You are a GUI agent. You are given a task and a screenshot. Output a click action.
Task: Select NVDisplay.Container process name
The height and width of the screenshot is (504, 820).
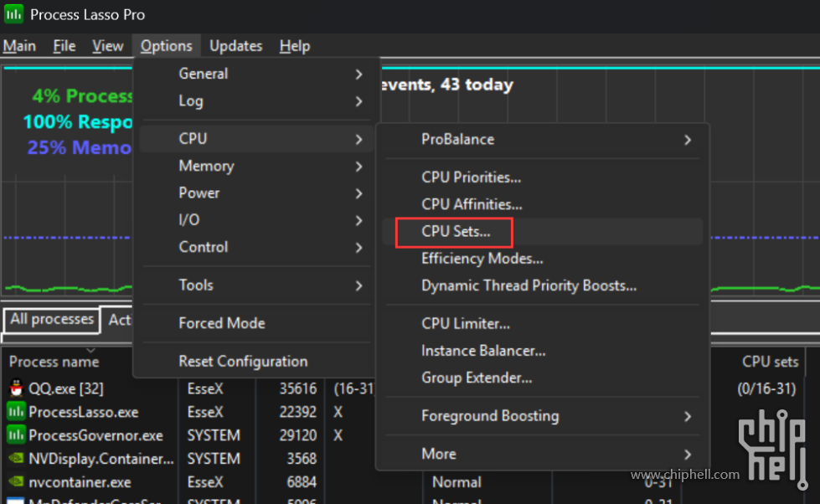[101, 459]
